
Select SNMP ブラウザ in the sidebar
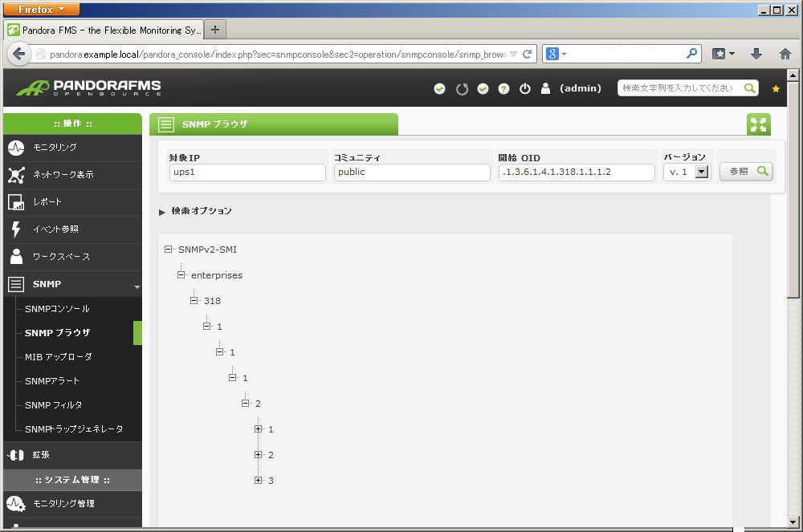tap(57, 333)
